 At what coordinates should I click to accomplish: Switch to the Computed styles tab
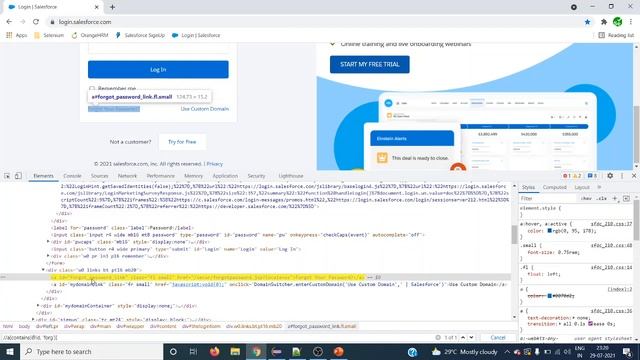(x=555, y=187)
